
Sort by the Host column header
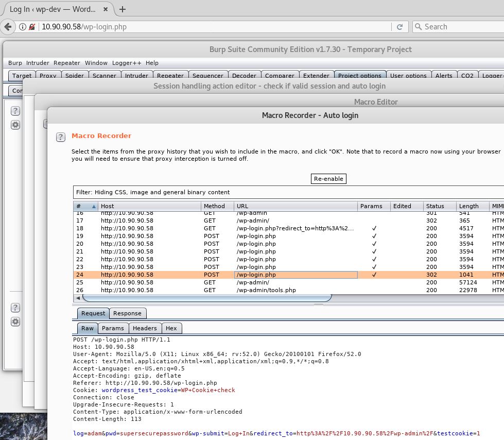(x=149, y=206)
